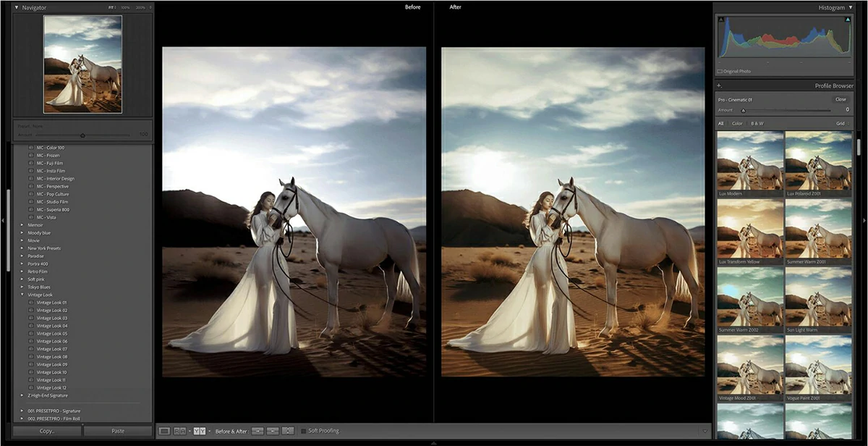Filter profiles by Color
Screen dimensions: 868x446
pos(737,124)
